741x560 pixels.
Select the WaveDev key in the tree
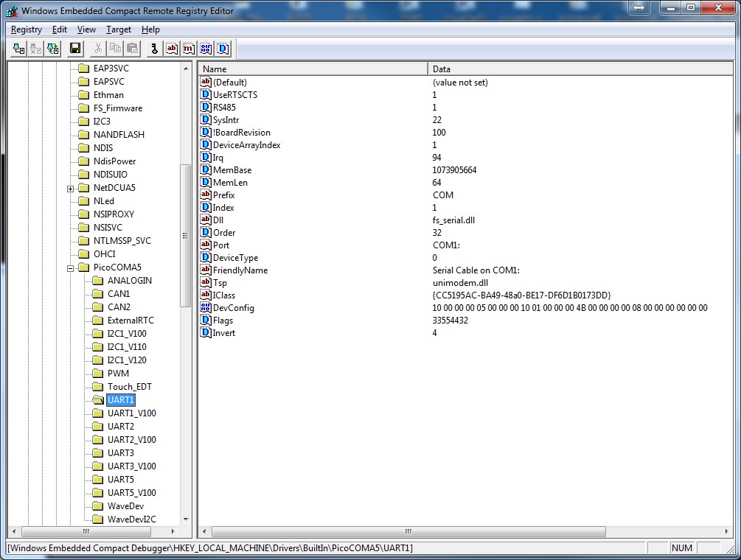coord(125,505)
